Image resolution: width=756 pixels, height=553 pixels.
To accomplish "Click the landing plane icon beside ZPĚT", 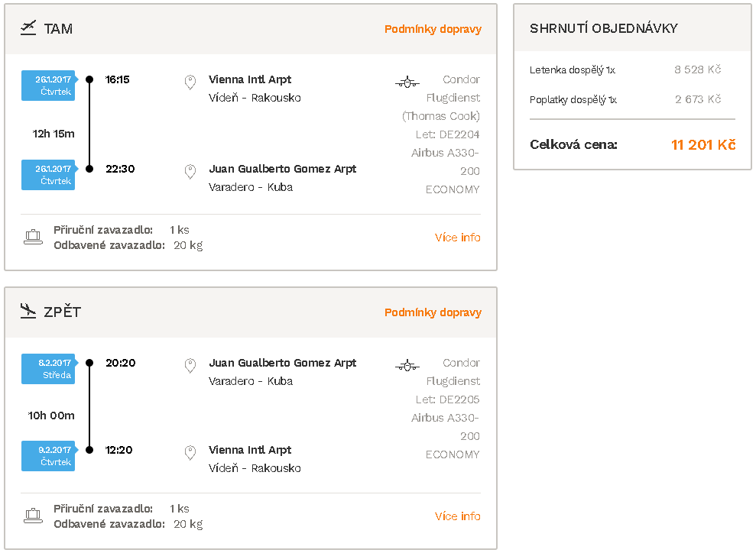I will click(x=28, y=311).
